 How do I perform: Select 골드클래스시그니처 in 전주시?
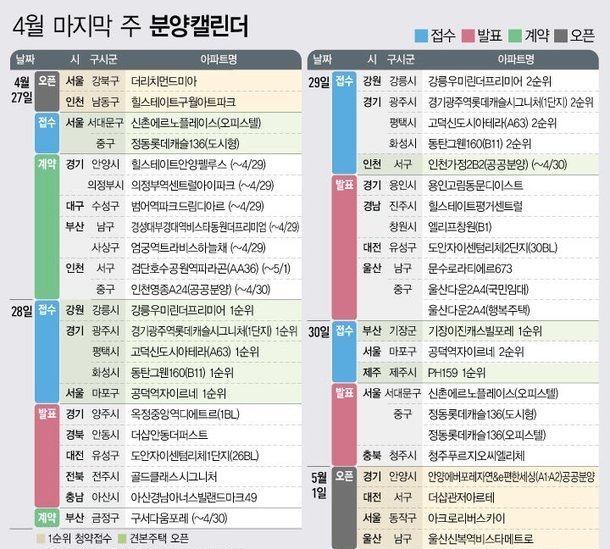click(174, 477)
